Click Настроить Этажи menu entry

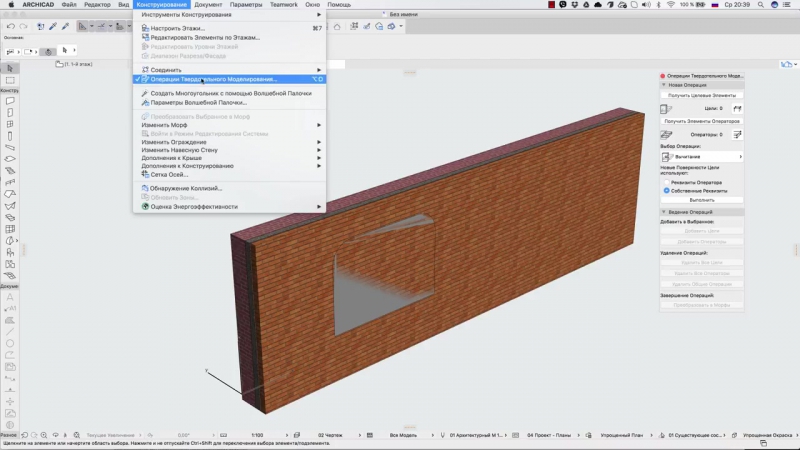[179, 28]
